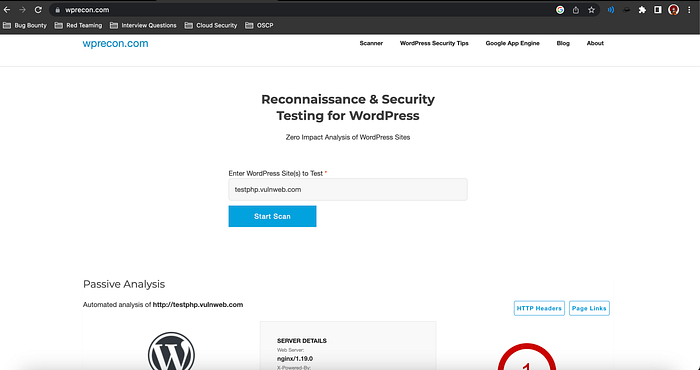The width and height of the screenshot is (700, 370).
Task: Open WordPress Security Tips menu item
Action: (434, 43)
